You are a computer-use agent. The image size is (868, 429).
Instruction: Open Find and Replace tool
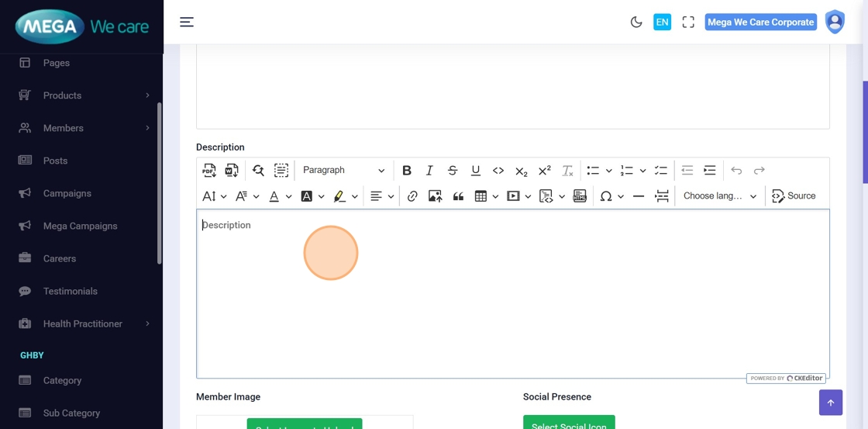[258, 171]
